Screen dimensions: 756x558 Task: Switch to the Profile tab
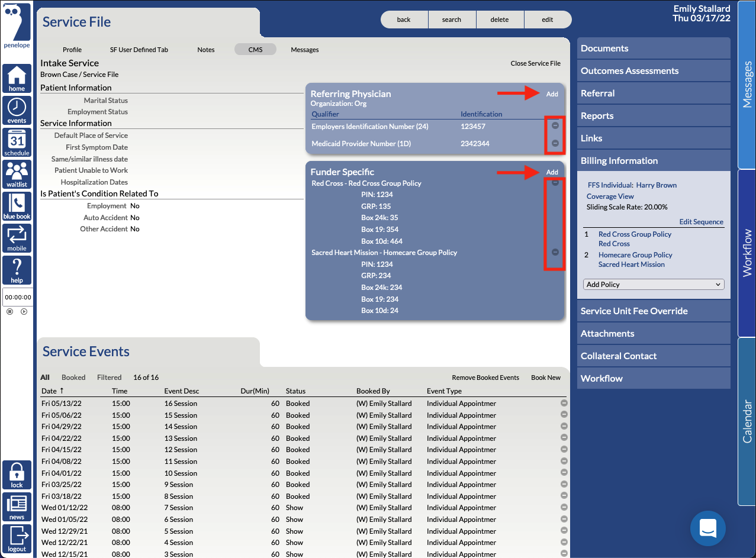[x=72, y=50]
